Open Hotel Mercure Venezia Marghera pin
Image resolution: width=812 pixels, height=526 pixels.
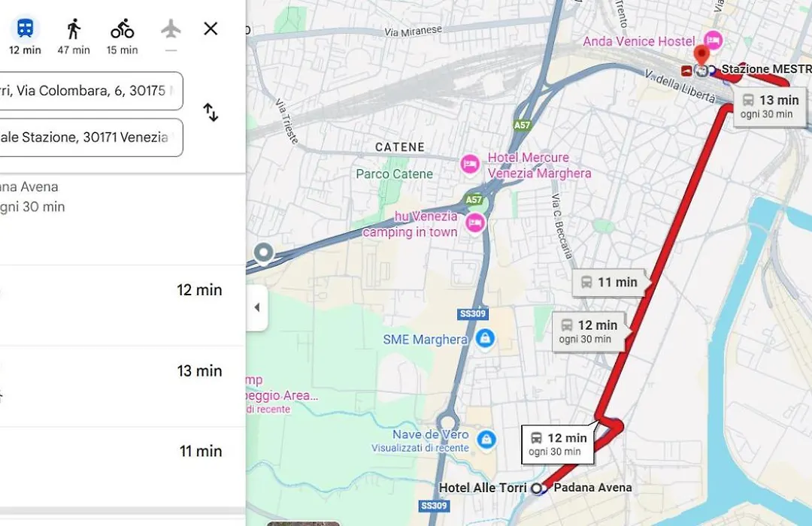pyautogui.click(x=470, y=165)
